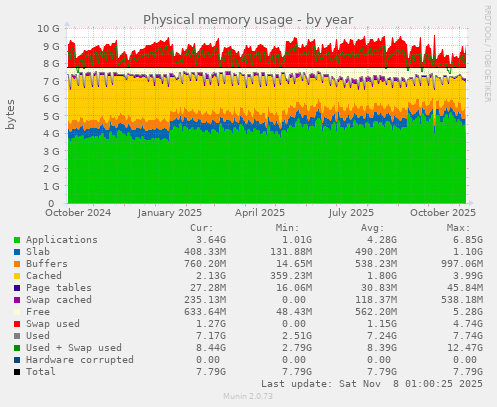Click the orange Buffers legend swatch

point(17,264)
